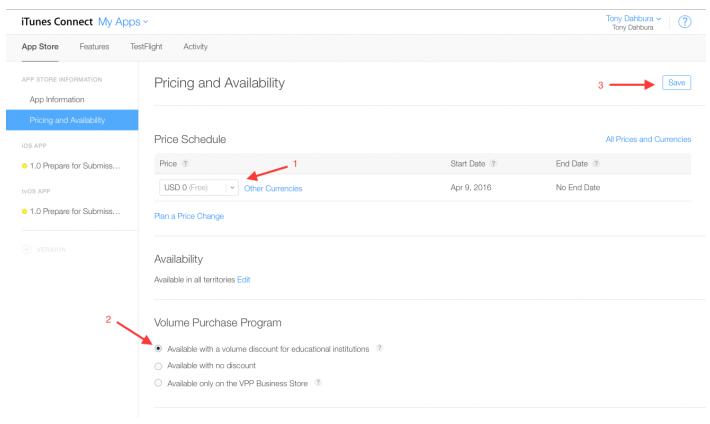Switch to the Features tab

[94, 47]
